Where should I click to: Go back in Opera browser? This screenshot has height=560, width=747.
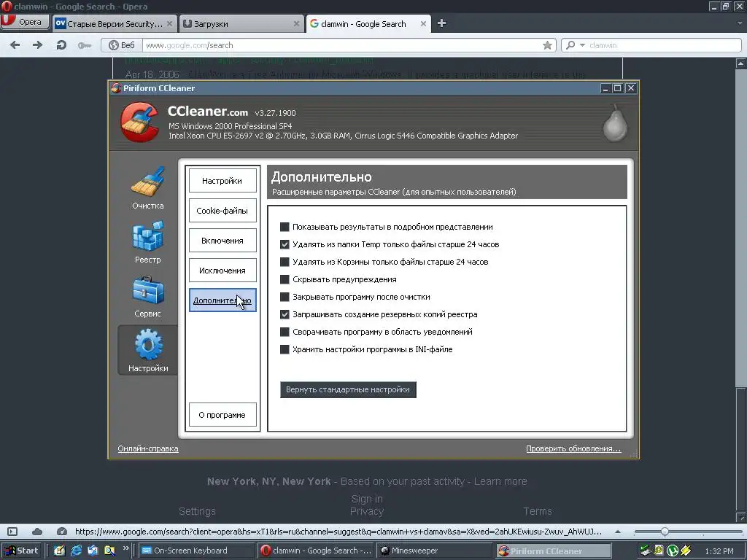15,45
